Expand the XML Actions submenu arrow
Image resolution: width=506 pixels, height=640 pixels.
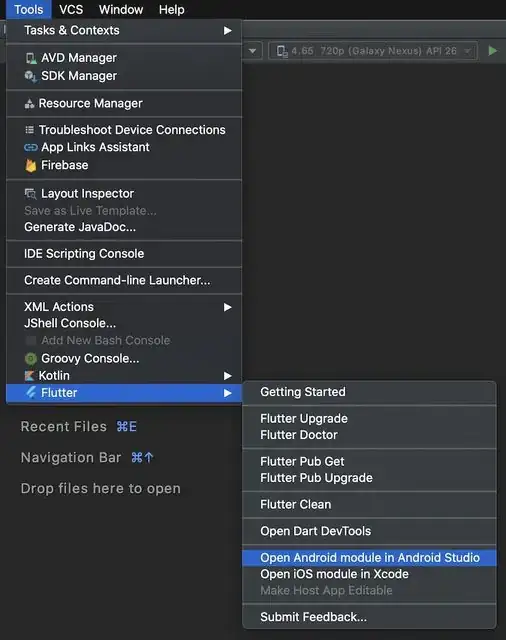(x=228, y=307)
